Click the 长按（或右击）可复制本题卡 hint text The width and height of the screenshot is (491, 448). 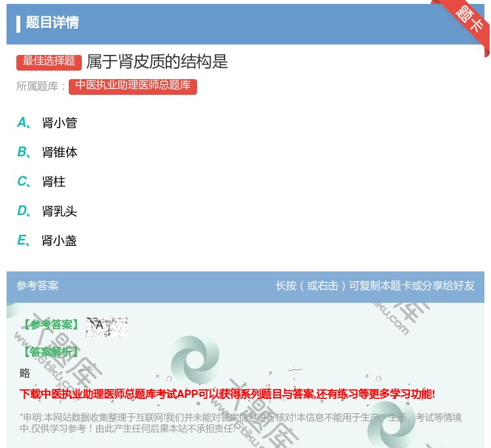(x=375, y=286)
